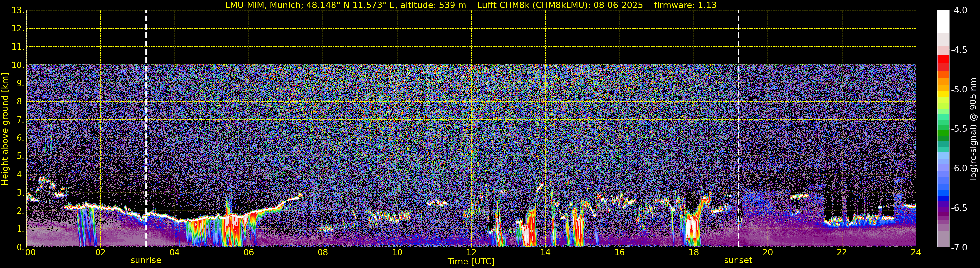Click the red segment of the colorbar
This screenshot has width=980, height=268.
click(944, 59)
